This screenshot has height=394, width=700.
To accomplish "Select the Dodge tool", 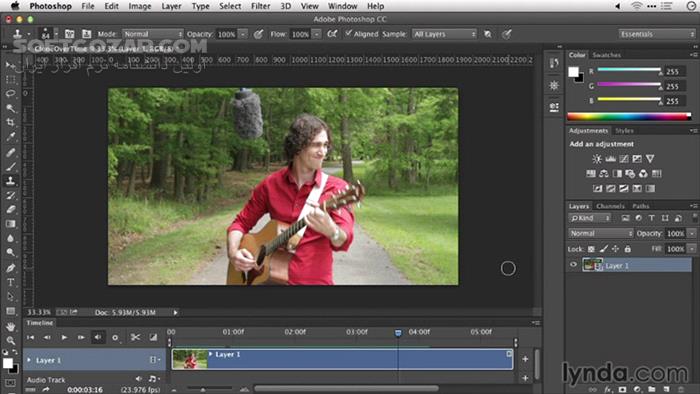I will coord(10,252).
